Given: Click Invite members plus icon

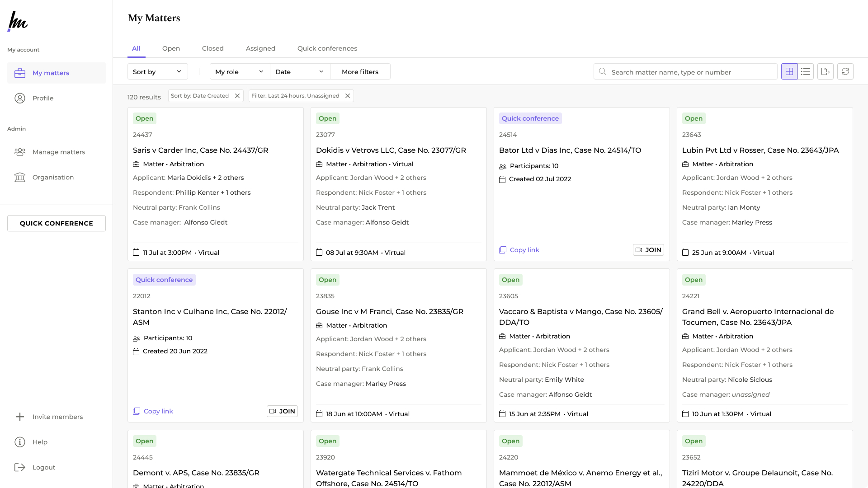Looking at the screenshot, I should 20,417.
